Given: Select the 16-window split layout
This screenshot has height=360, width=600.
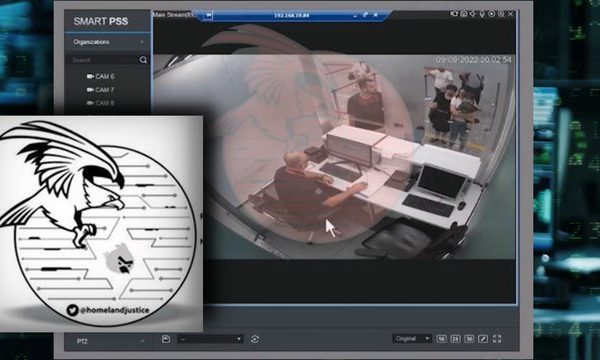Looking at the screenshot, I should (x=442, y=339).
